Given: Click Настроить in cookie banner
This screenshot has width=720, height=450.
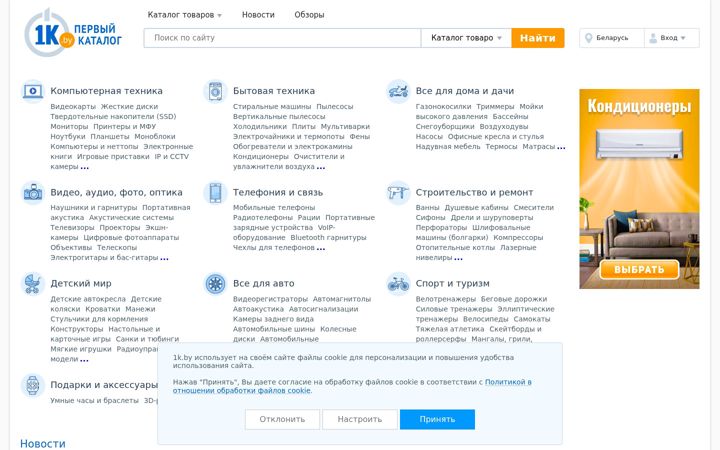Looking at the screenshot, I should click(360, 419).
